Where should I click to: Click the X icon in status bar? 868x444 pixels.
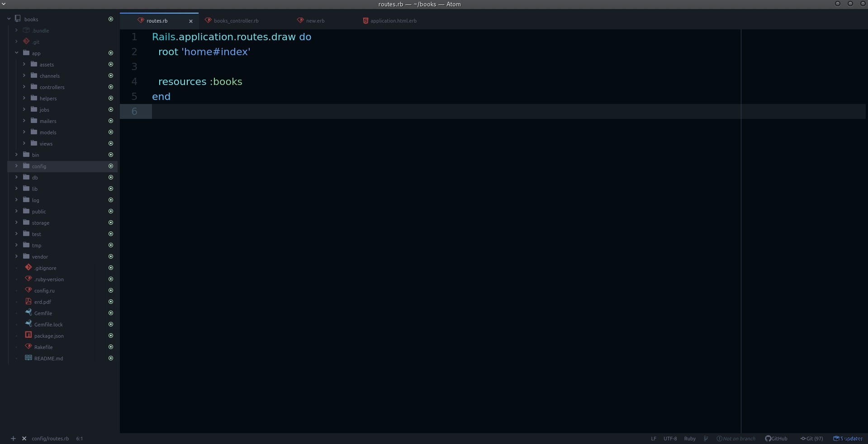pos(24,439)
